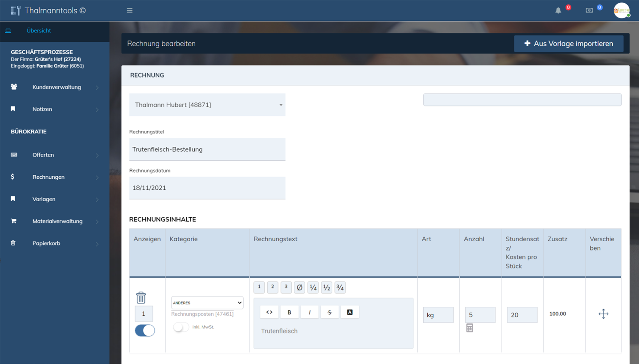The height and width of the screenshot is (364, 639).
Task: Click the Rechnungstitel input field
Action: pos(207,149)
